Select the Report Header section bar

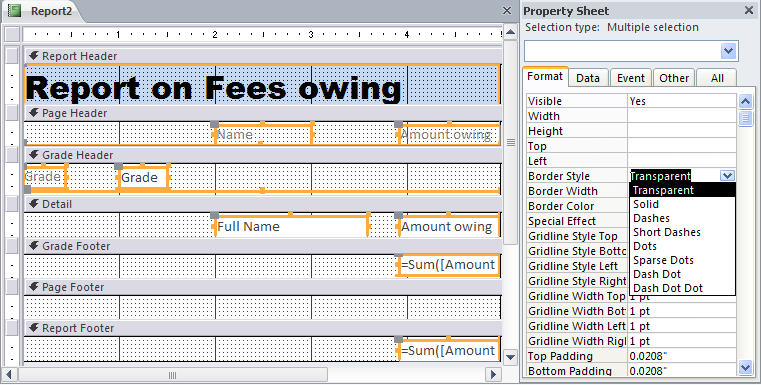[263, 56]
